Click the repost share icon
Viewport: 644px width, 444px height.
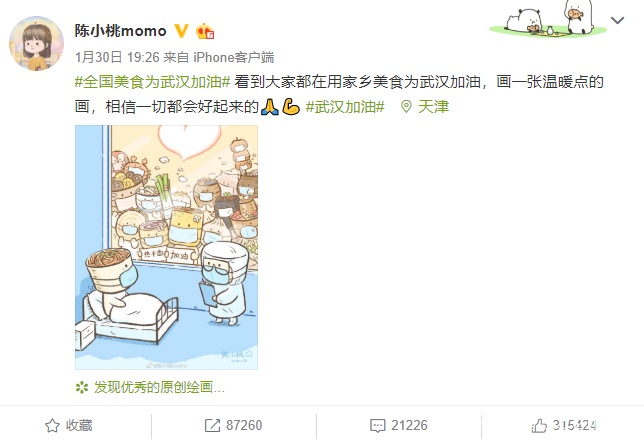click(212, 426)
